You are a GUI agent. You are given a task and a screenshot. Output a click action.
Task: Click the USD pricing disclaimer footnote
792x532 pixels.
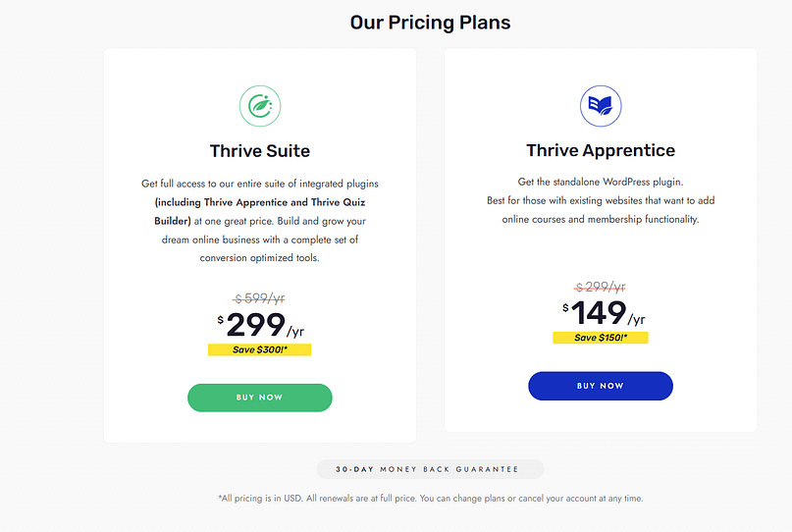430,499
